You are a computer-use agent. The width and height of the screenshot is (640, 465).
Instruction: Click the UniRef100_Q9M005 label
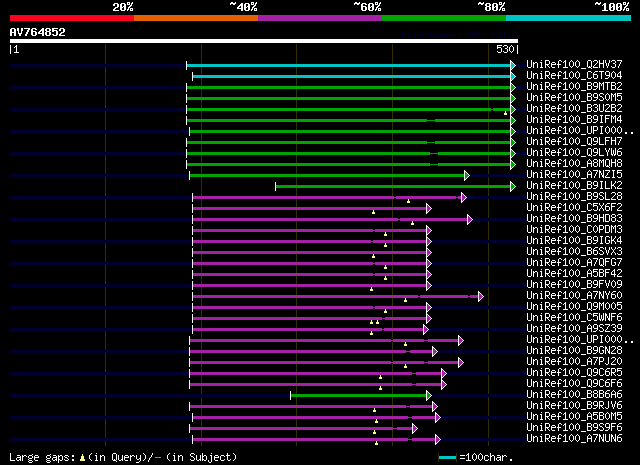[x=574, y=307]
